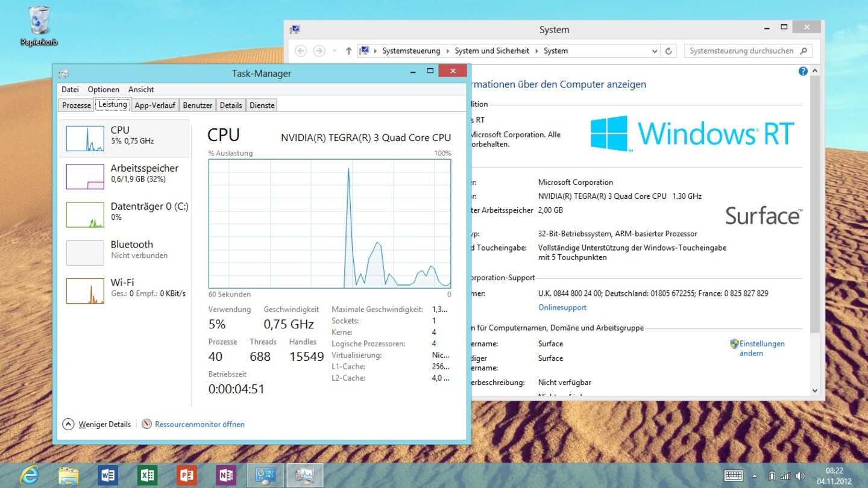Click the CPU utilization graph area
This screenshot has height=488, width=868.
click(330, 224)
